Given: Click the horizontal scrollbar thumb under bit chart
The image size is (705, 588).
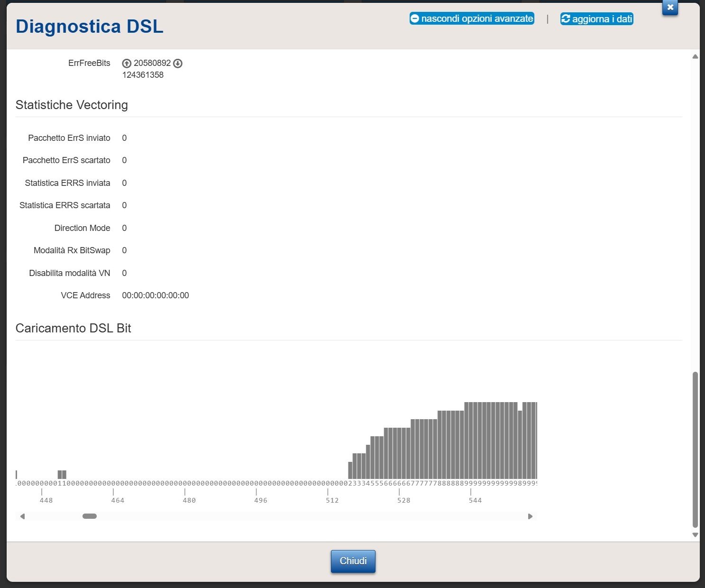Looking at the screenshot, I should (x=90, y=516).
